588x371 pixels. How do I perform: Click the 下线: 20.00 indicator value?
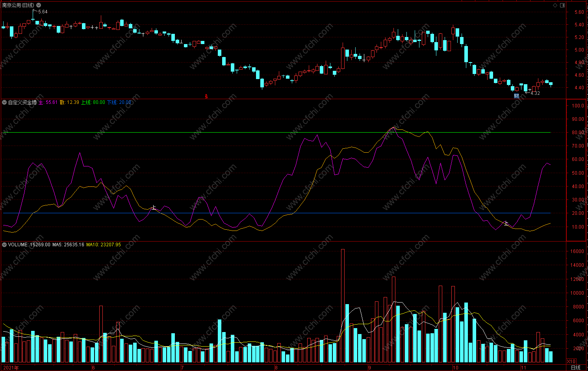coord(119,102)
